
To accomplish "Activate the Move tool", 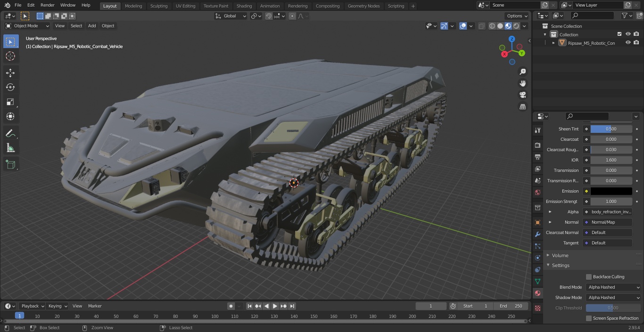I will [x=10, y=73].
